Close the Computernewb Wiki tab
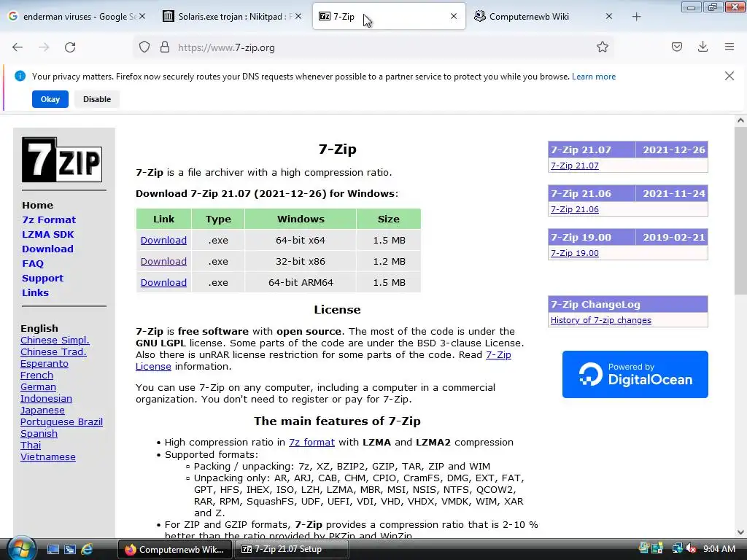 609,16
